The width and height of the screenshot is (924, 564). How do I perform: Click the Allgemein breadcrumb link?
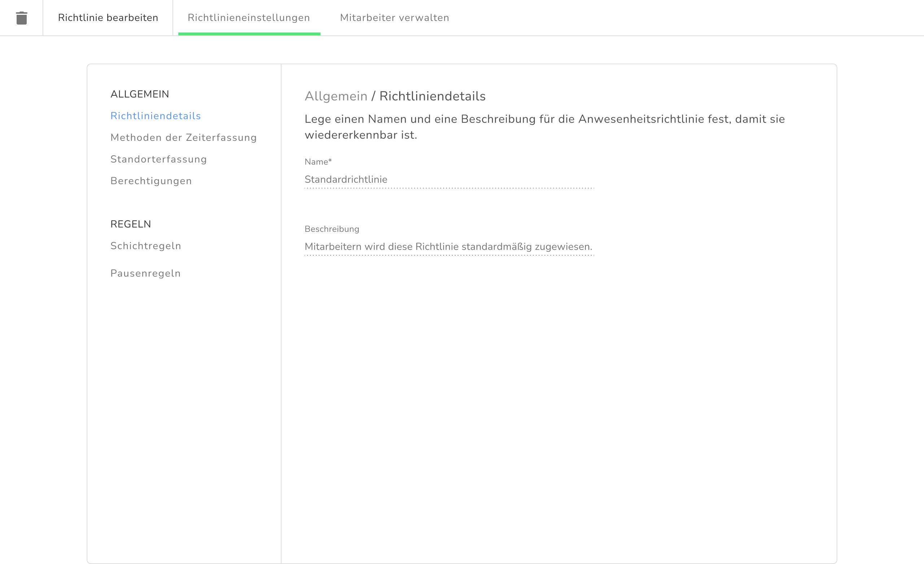(x=336, y=96)
